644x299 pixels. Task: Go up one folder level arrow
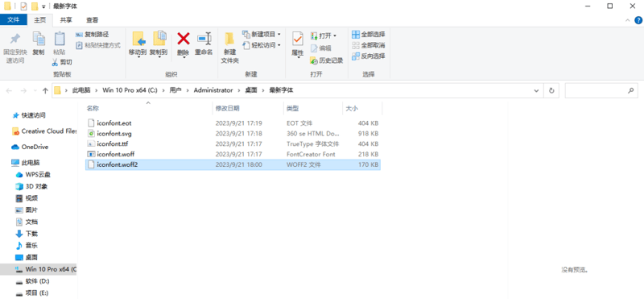45,90
